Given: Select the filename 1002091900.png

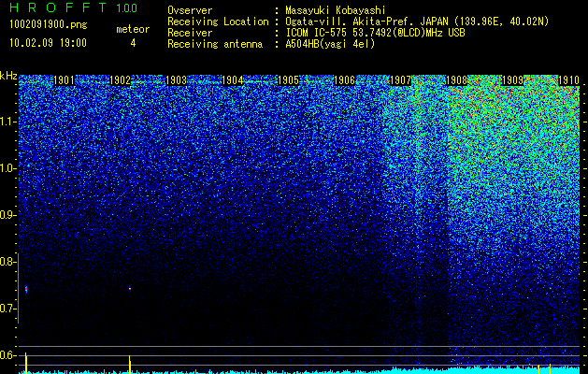Looking at the screenshot, I should click(x=49, y=24).
